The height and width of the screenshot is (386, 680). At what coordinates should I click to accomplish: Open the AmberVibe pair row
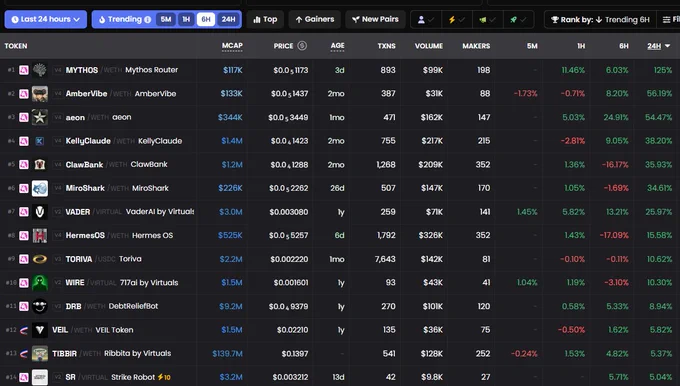[x=340, y=94]
